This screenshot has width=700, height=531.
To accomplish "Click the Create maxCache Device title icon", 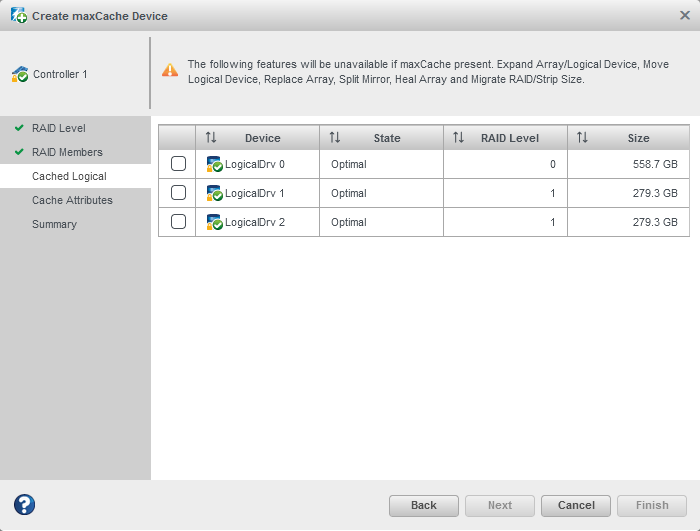I will pyautogui.click(x=19, y=16).
